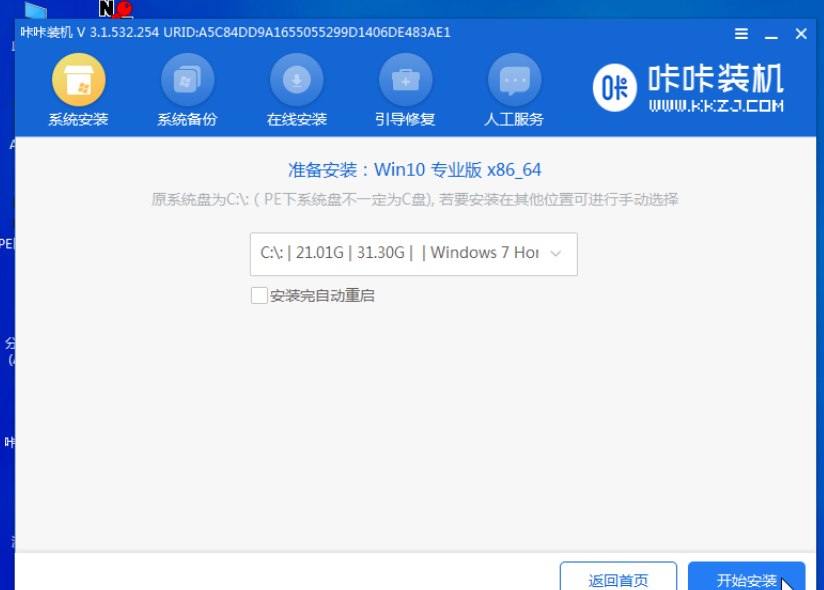Click the N desktop icon at top left
This screenshot has width=824, height=590.
point(105,10)
